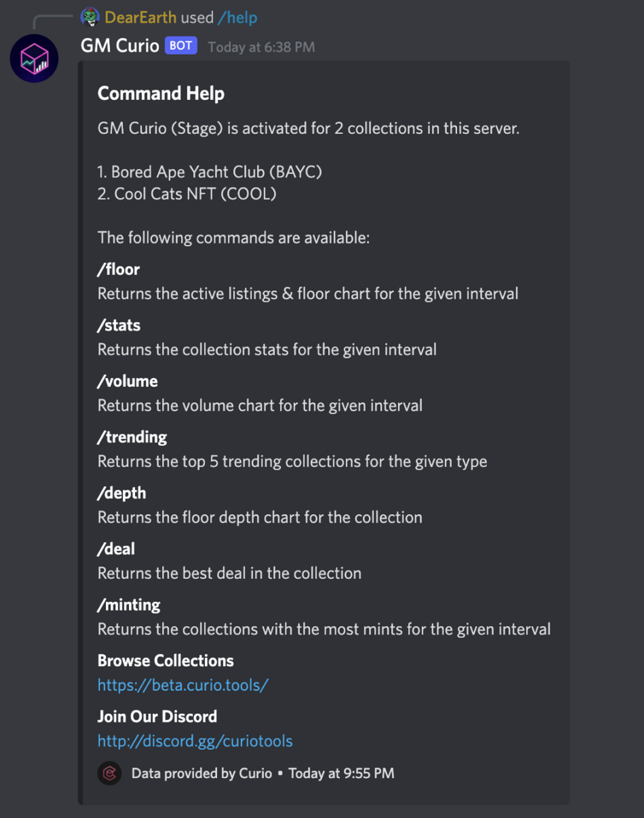Click the /deal command heading
Viewport: 644px width, 818px height.
tap(116, 549)
